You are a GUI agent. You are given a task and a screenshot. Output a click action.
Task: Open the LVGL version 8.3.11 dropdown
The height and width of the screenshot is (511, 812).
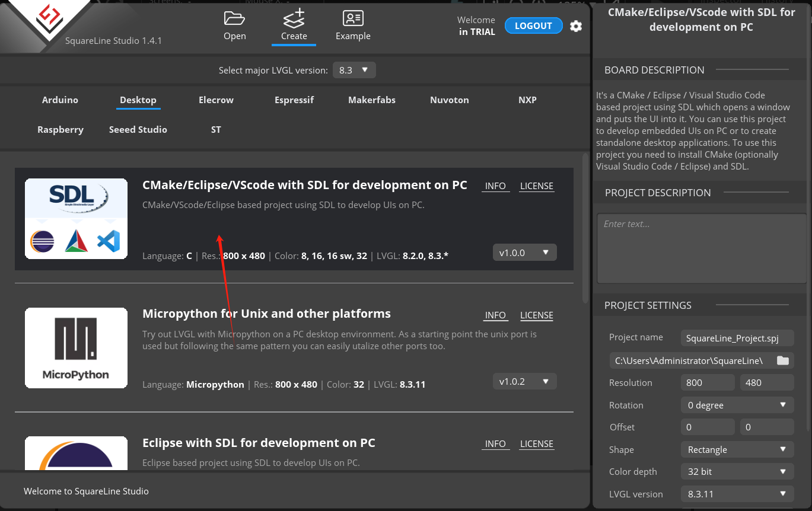737,494
